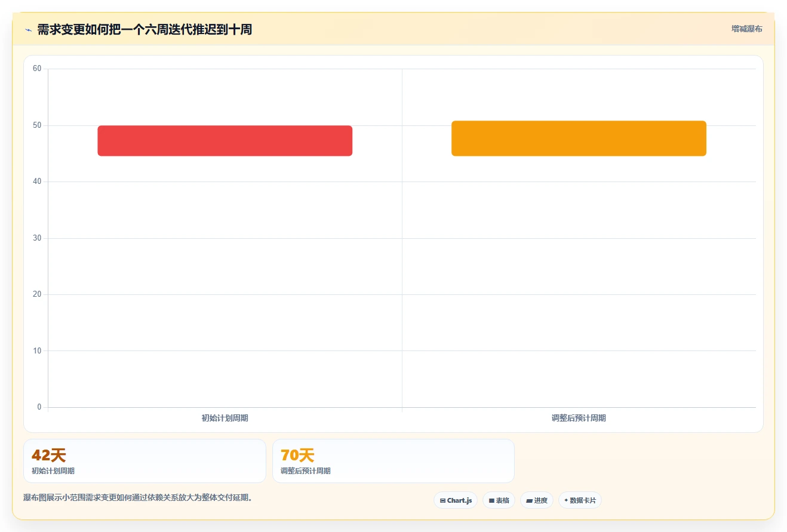Click the Chart.js tag chip
This screenshot has height=532, width=787.
point(456,500)
